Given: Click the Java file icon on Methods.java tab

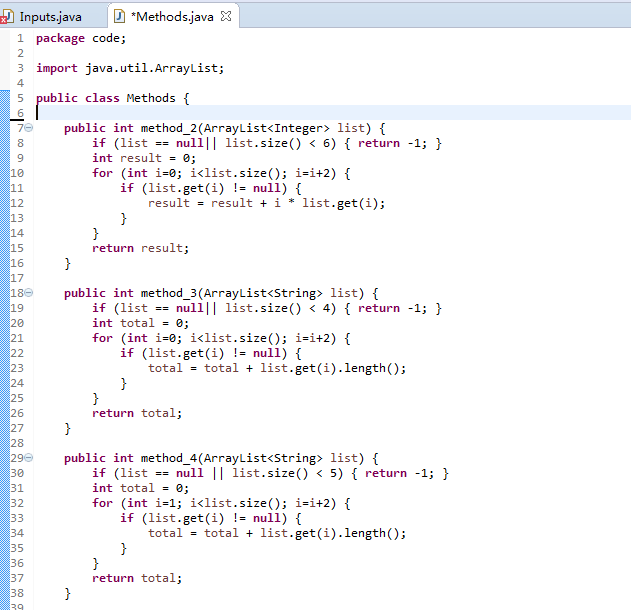Looking at the screenshot, I should 119,16.
